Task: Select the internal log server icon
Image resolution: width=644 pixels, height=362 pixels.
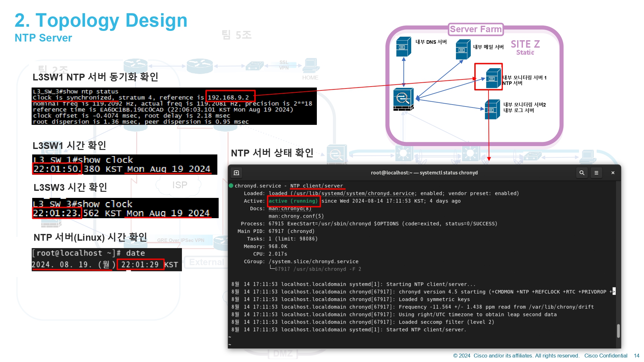Action: 492,109
